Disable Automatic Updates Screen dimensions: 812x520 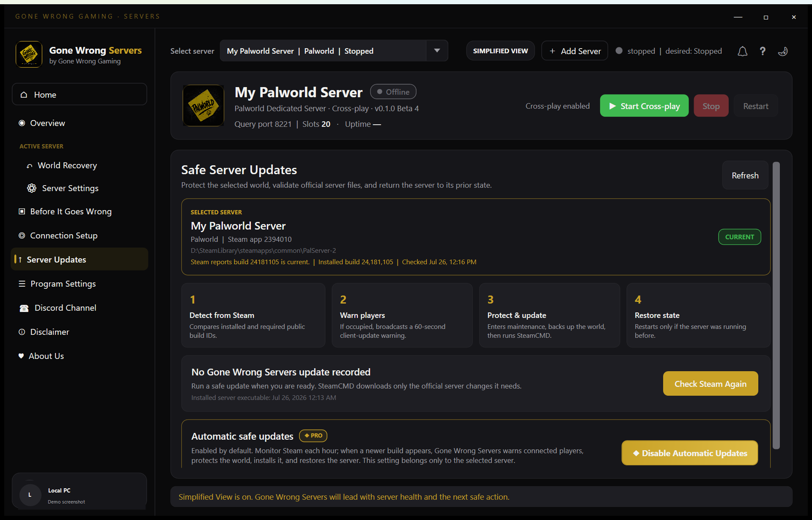point(690,453)
